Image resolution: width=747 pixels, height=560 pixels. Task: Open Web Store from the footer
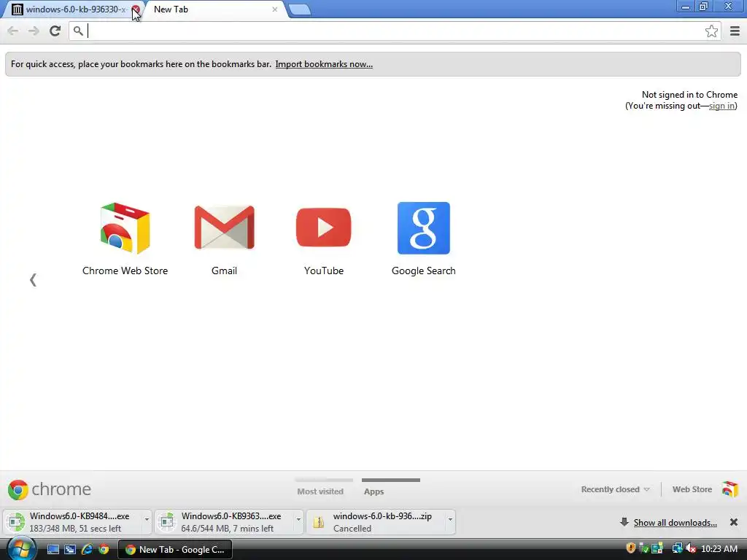click(x=692, y=489)
